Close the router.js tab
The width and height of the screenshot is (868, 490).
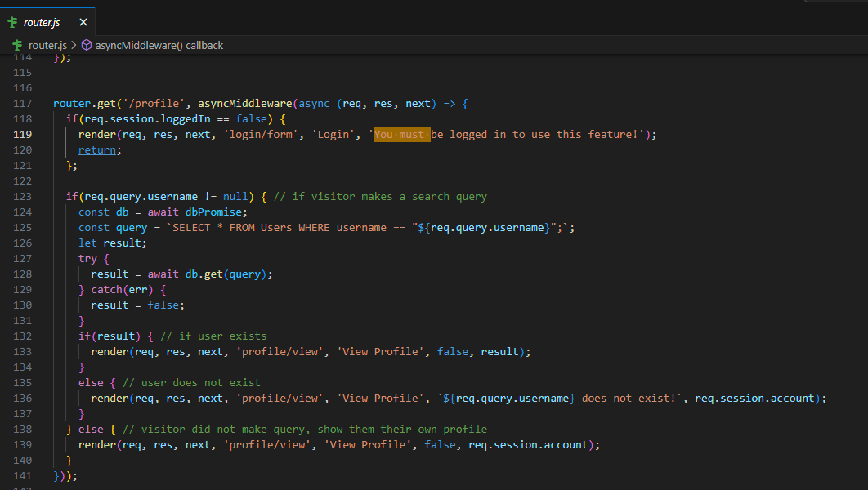pyautogui.click(x=83, y=22)
